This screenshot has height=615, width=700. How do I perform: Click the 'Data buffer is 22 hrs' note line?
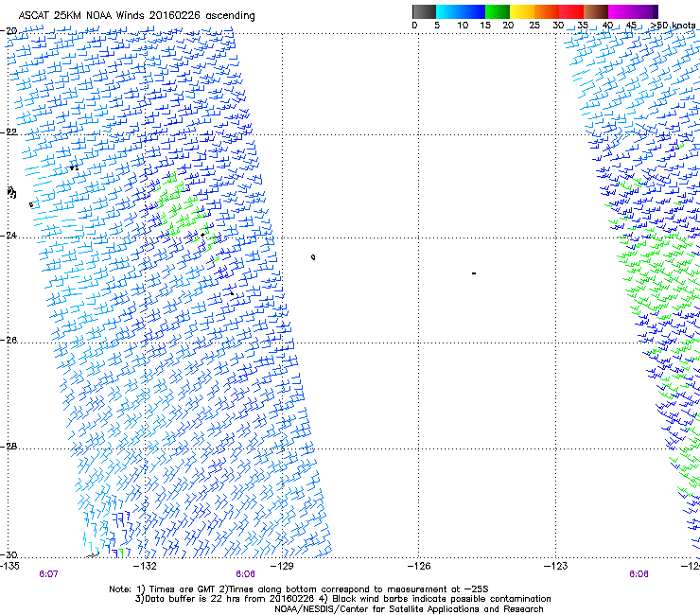(x=342, y=599)
